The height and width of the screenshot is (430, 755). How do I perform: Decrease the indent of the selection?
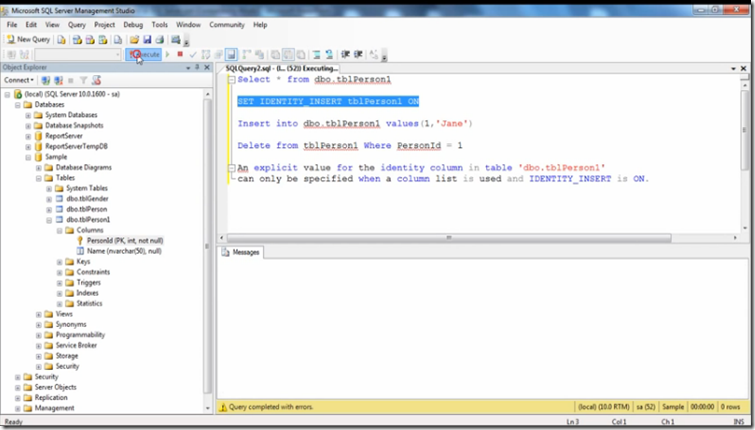coord(345,54)
